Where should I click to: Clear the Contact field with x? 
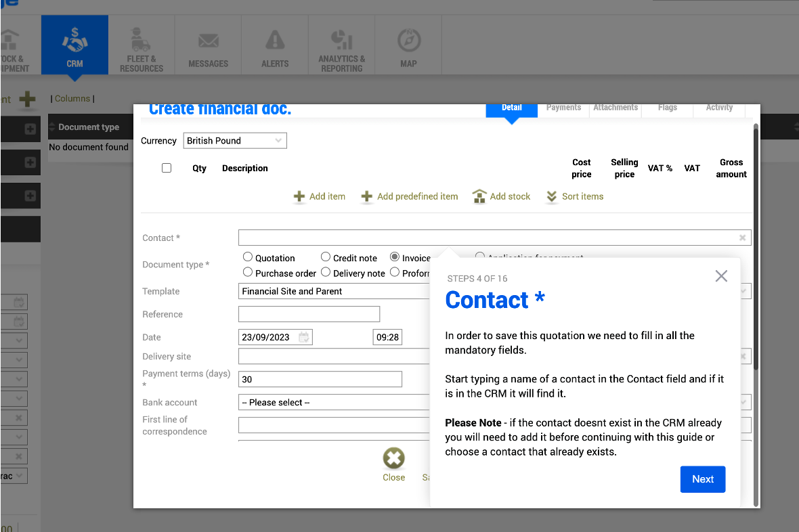[x=742, y=238]
